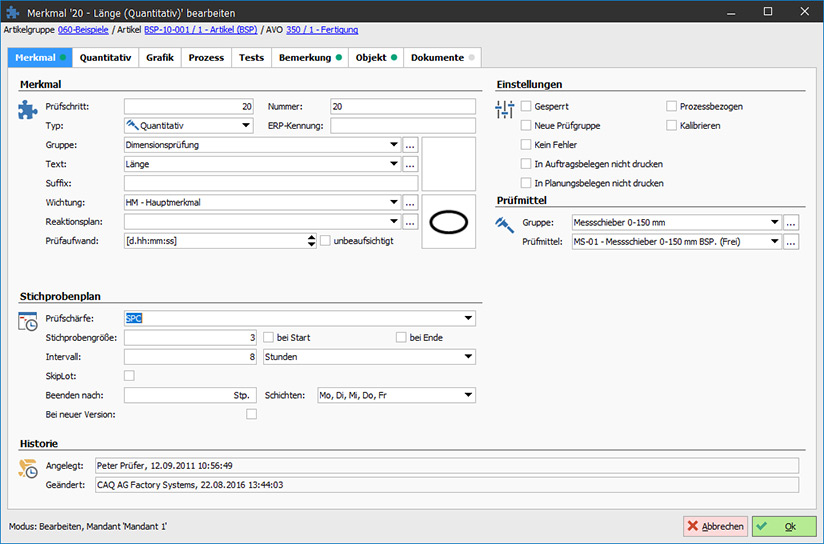Click the Nummer input field
This screenshot has width=824, height=544.
(x=403, y=106)
